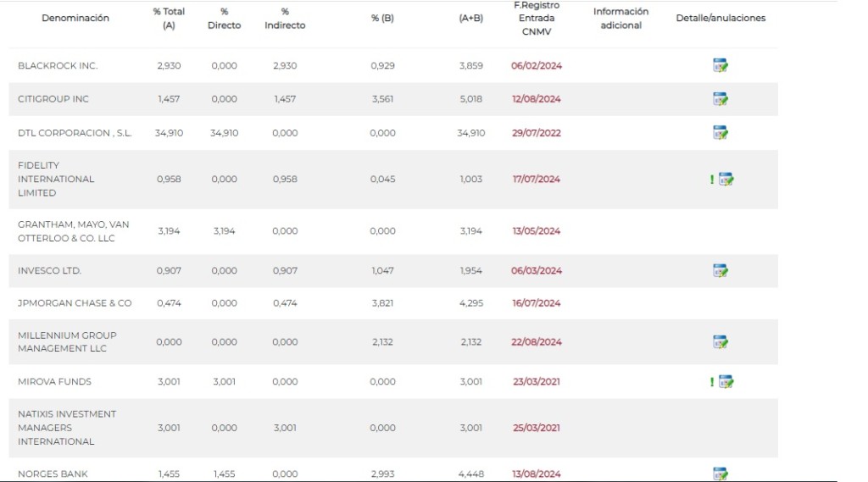The height and width of the screenshot is (482, 868).
Task: Open detail icon for FIDELITY INTERNATIONAL LIMITED
Action: [726, 180]
